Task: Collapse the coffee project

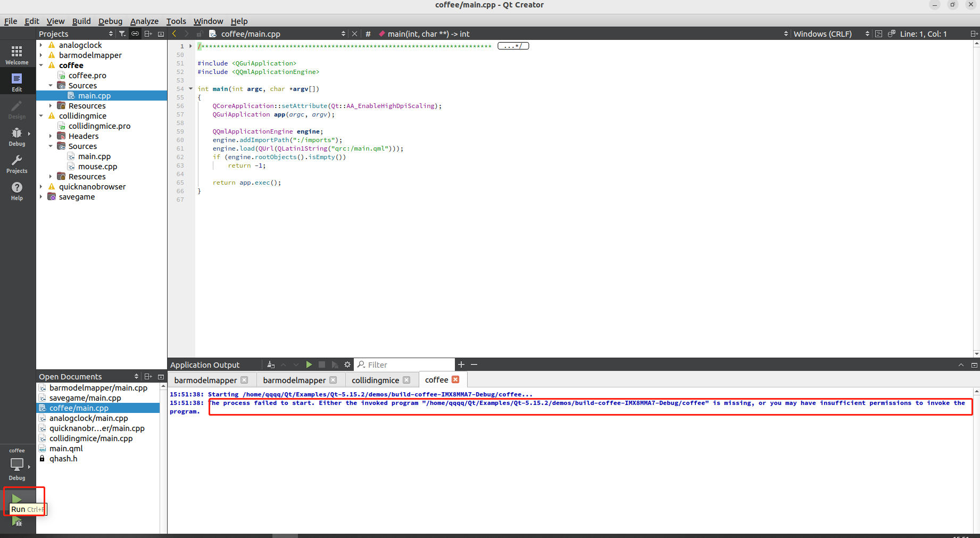Action: (x=41, y=65)
